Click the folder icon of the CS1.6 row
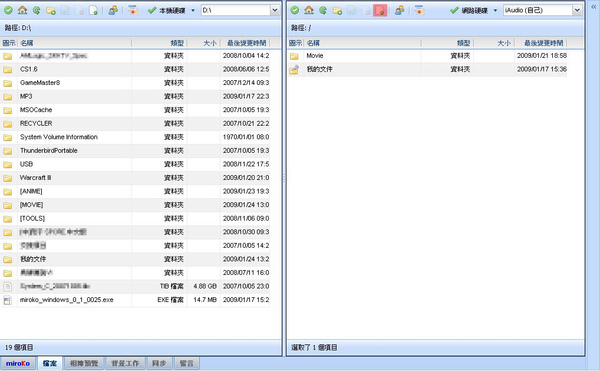The image size is (600, 371). 8,70
